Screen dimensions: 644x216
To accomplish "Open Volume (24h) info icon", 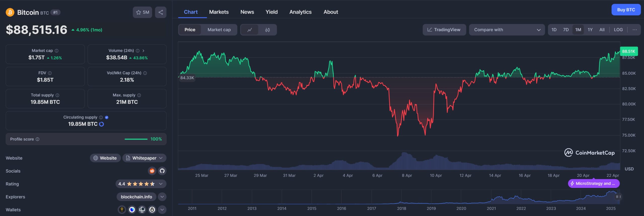I will coord(138,51).
